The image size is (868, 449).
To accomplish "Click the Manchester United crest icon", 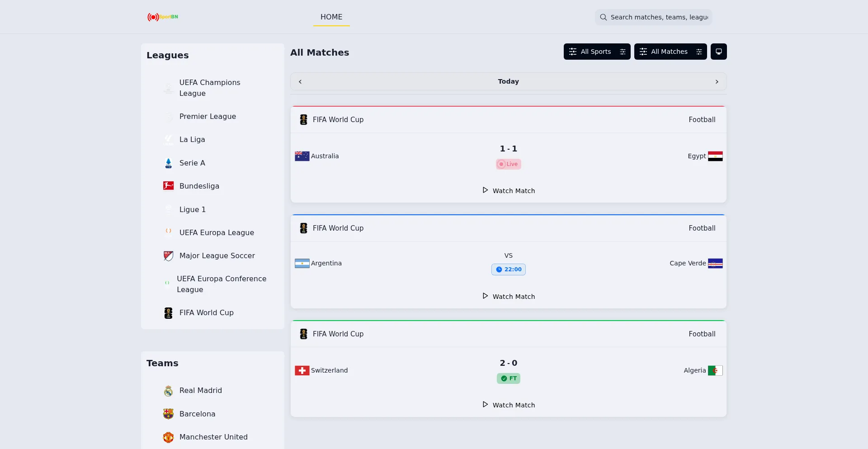I will coord(168,437).
